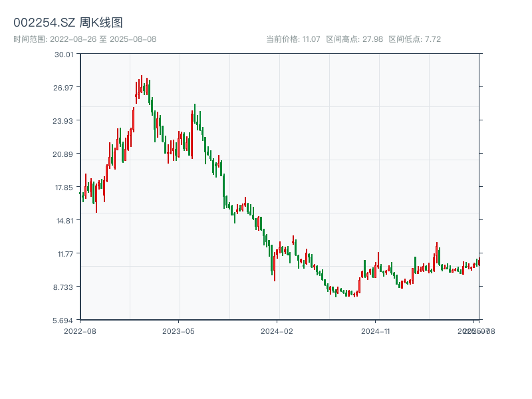Click the 30.01 y-axis label
The height and width of the screenshot is (399, 532).
point(64,55)
